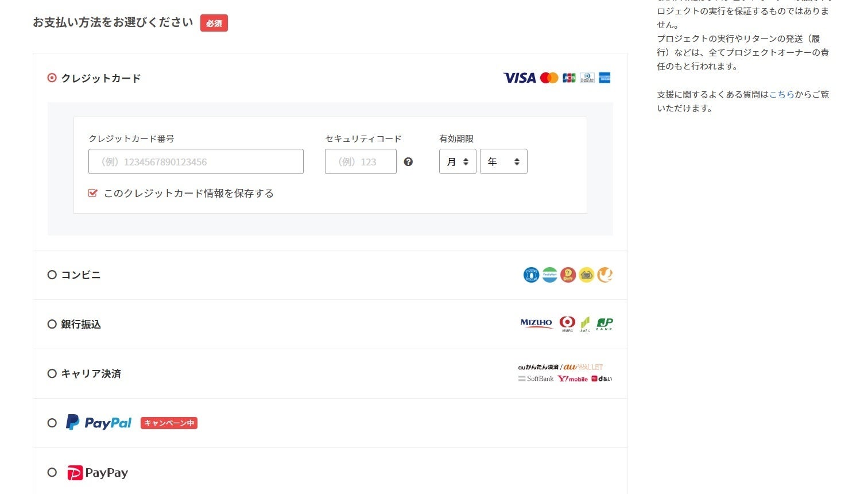The height and width of the screenshot is (494, 868).
Task: Click the FamilyMart convenience store icon
Action: click(x=550, y=275)
